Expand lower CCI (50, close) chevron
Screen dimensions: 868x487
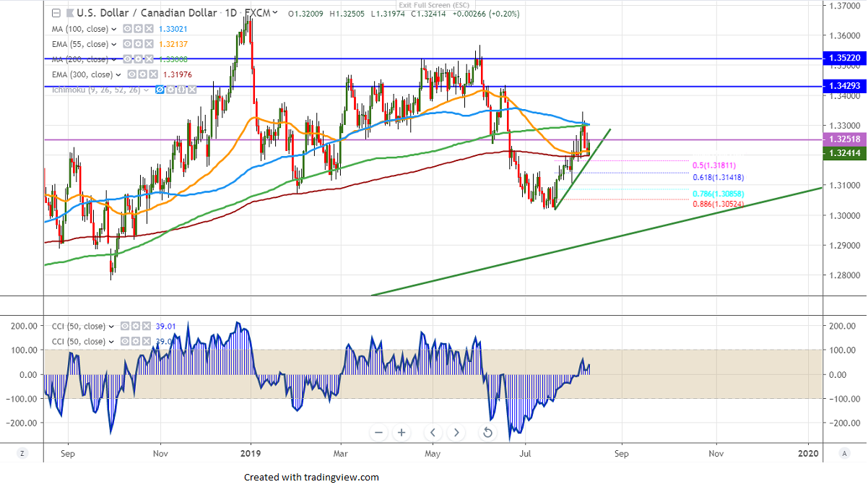click(x=111, y=342)
